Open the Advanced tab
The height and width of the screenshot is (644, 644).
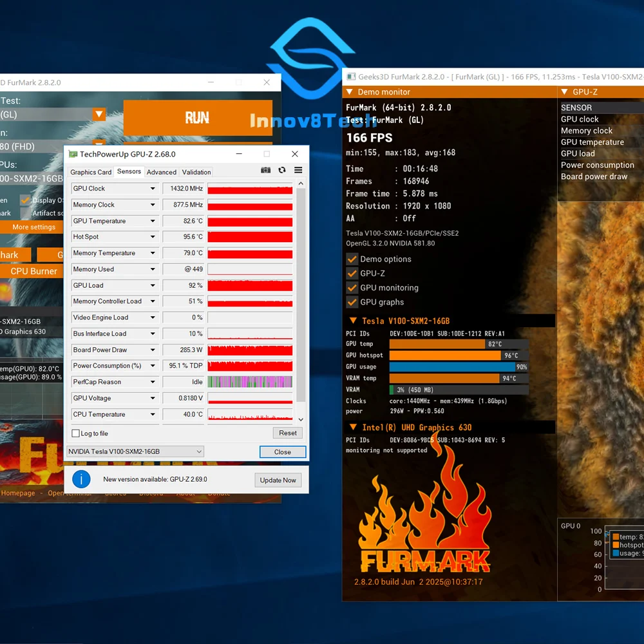[162, 172]
